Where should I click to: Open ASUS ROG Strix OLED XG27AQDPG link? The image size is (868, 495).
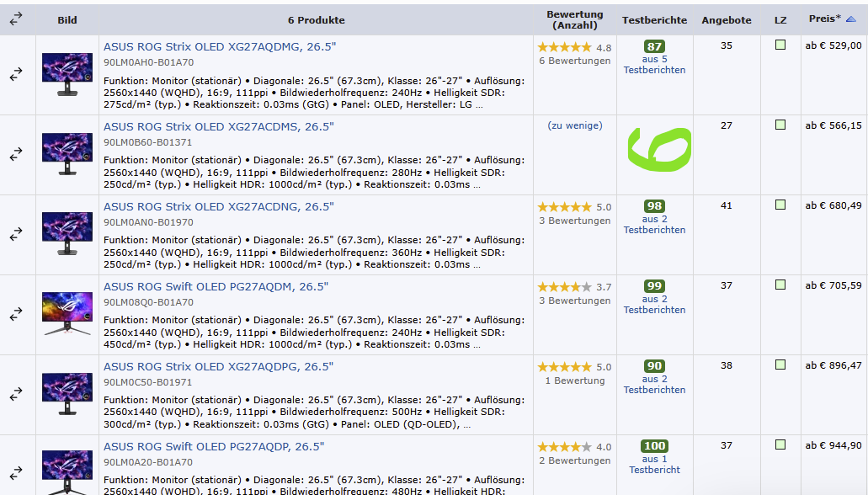pyautogui.click(x=219, y=366)
